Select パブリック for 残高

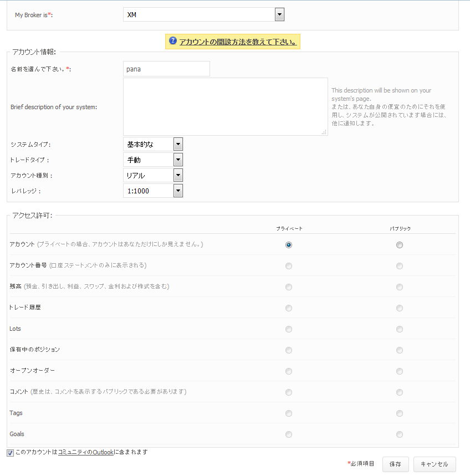coord(400,287)
